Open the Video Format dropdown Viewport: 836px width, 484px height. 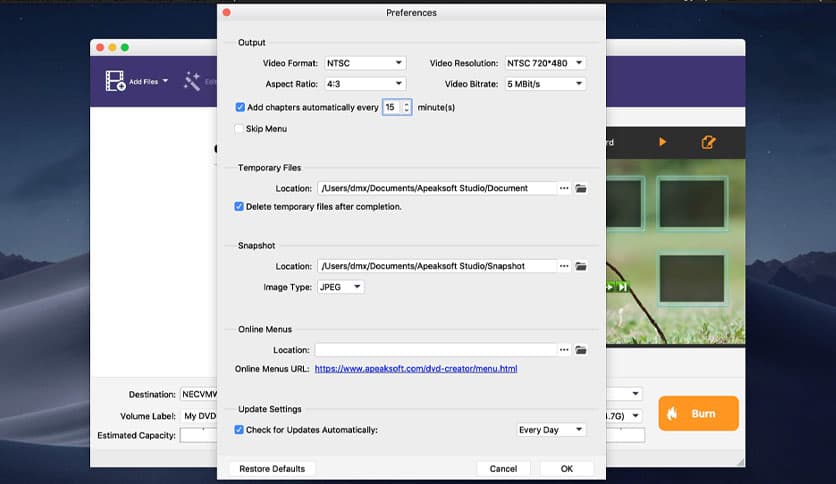365,63
